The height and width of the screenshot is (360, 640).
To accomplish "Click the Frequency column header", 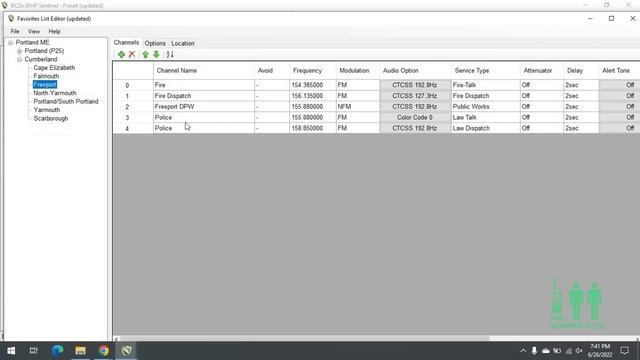I will [x=313, y=71].
